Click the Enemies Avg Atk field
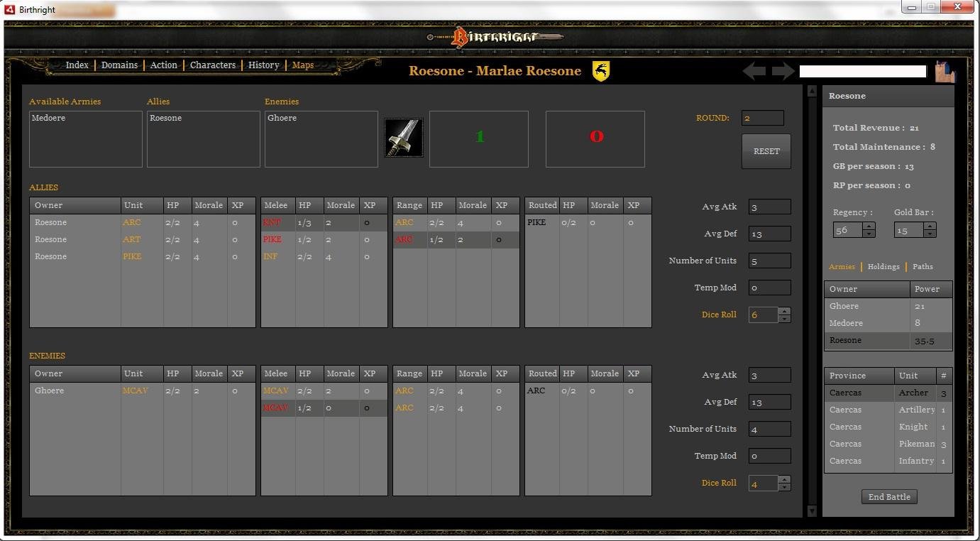This screenshot has width=980, height=541. point(770,375)
